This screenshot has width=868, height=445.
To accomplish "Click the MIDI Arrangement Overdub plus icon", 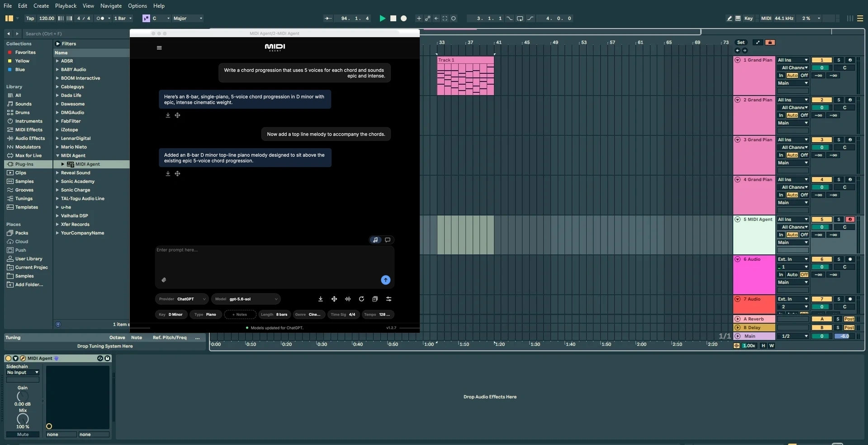I will [419, 19].
